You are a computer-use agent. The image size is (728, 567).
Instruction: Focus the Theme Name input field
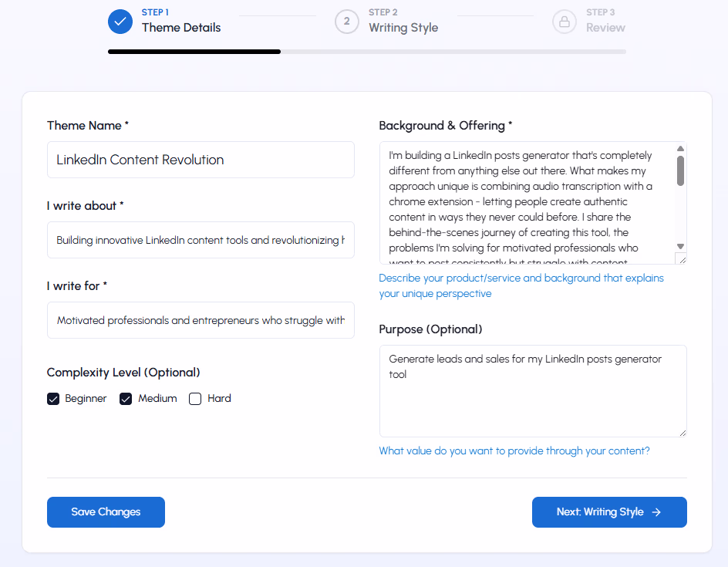[201, 160]
